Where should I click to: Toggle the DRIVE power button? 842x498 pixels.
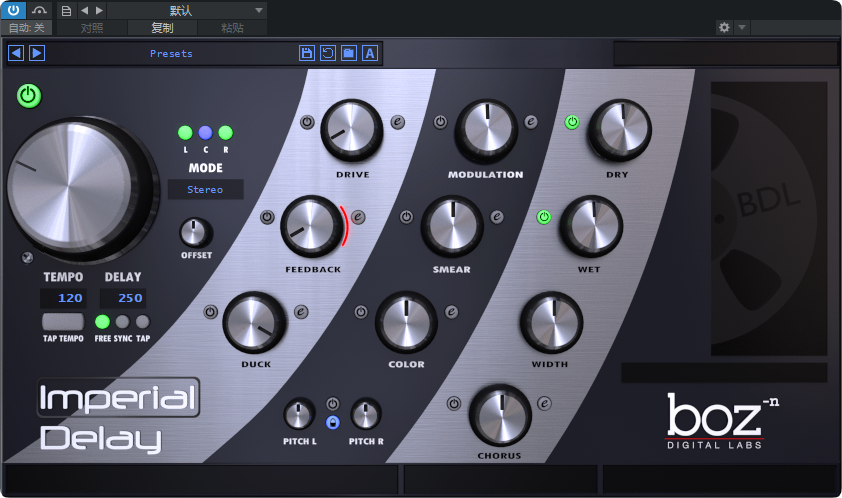tap(307, 122)
